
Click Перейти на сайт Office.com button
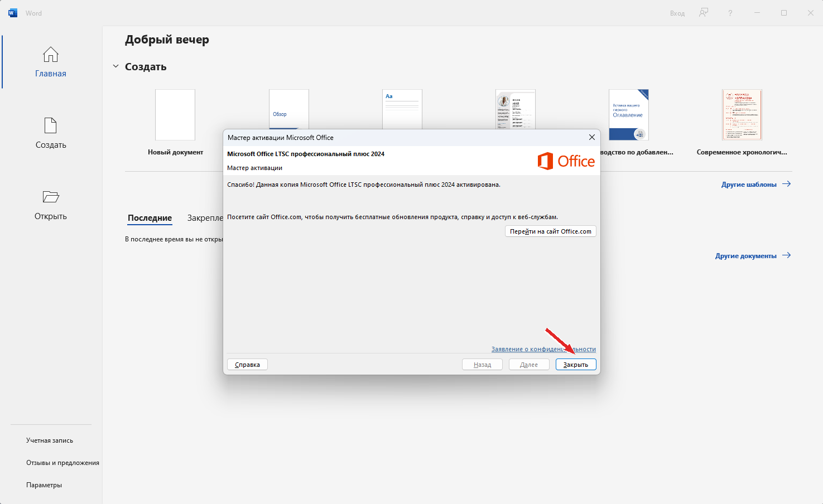[551, 231]
